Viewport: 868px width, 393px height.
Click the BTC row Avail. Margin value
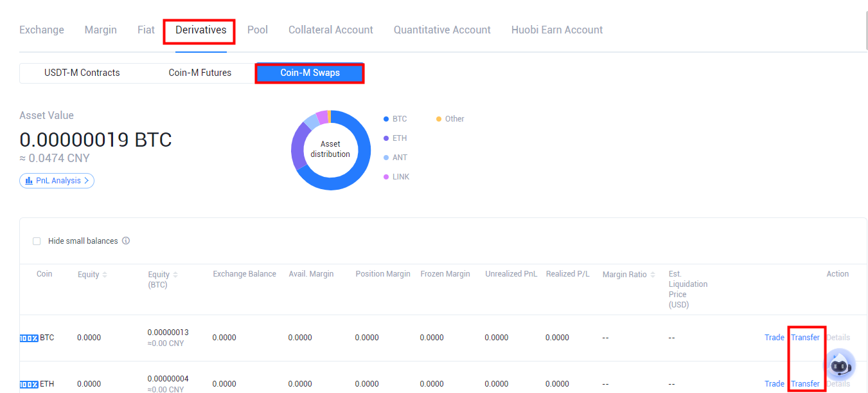300,338
